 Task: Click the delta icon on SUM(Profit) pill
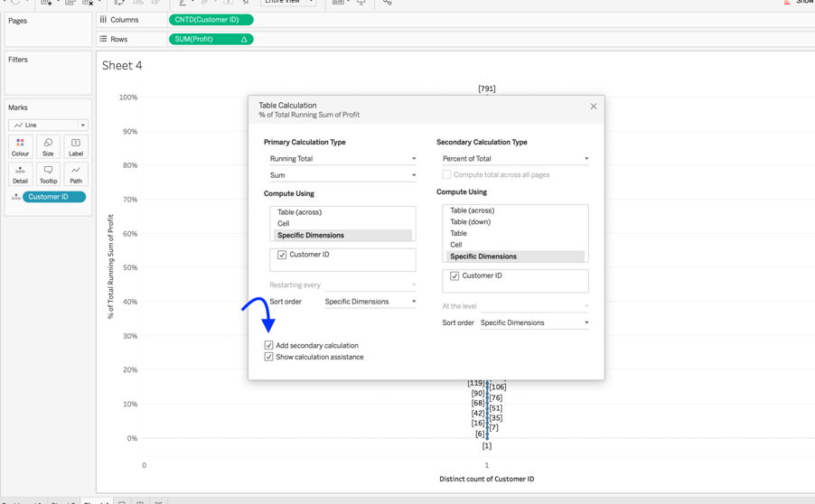click(244, 40)
